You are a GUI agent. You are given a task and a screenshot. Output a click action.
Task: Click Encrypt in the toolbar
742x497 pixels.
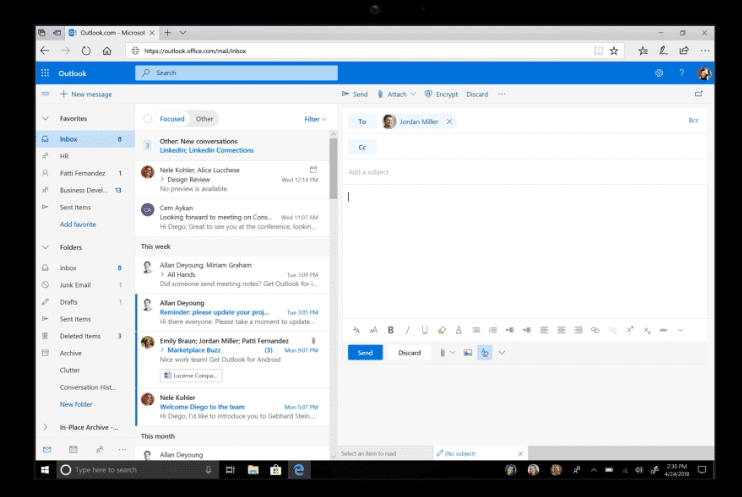[x=442, y=94]
